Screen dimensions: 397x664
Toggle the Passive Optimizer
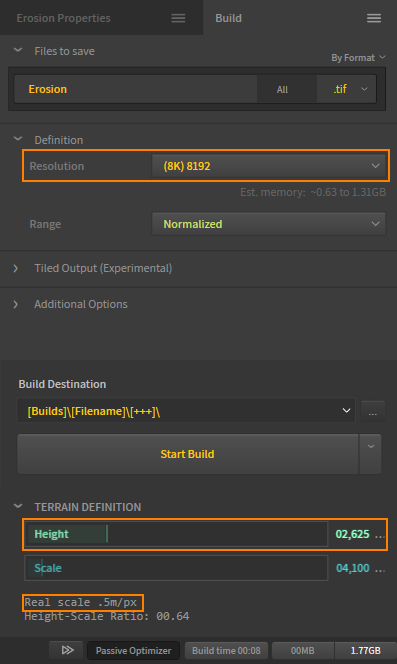click(x=133, y=650)
